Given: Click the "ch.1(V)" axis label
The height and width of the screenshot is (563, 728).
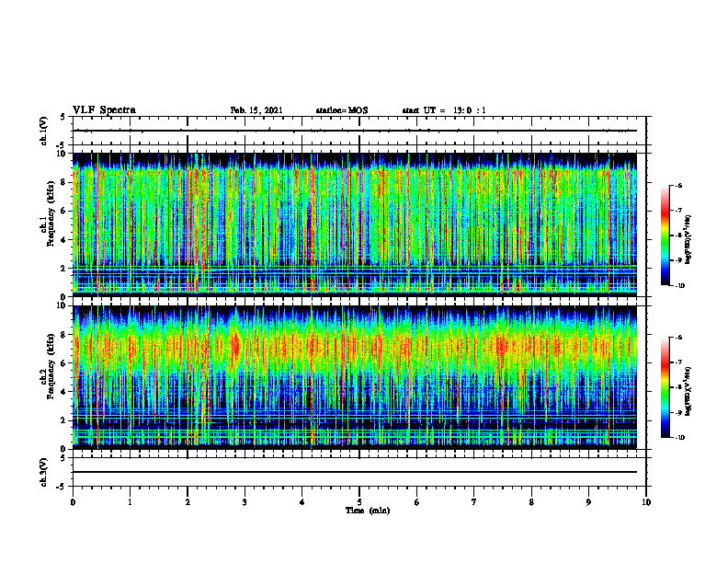Looking at the screenshot, I should tap(44, 131).
